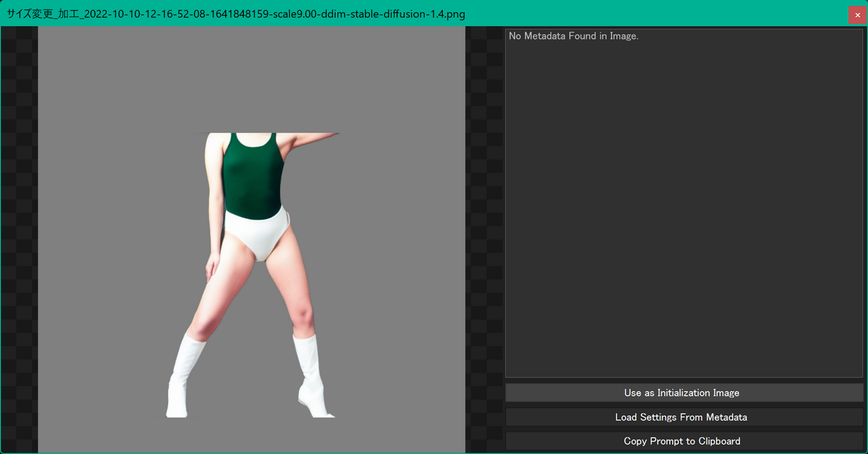Click the white bottoms in the preview image
Image resolution: width=868 pixels, height=454 pixels.
pyautogui.click(x=256, y=232)
